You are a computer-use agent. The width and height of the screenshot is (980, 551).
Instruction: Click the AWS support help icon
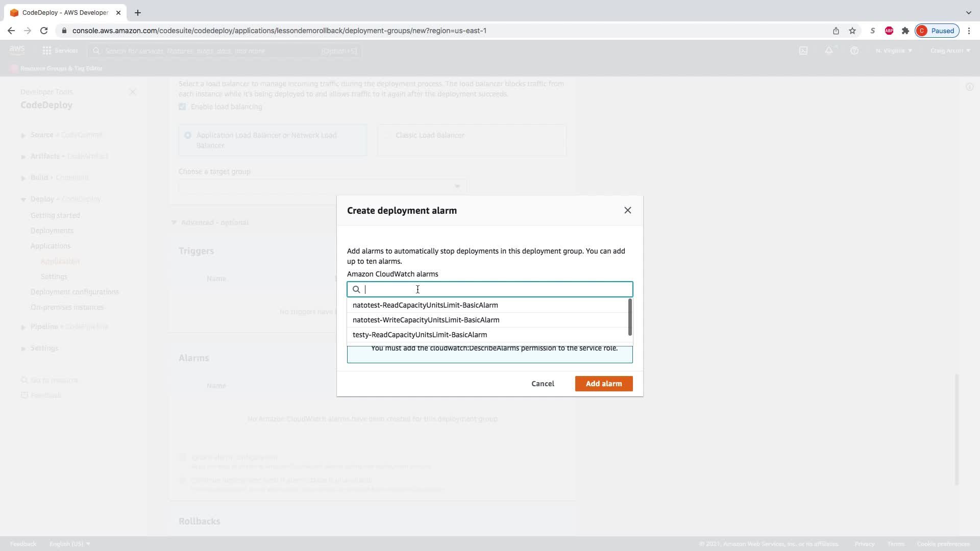[x=854, y=51]
